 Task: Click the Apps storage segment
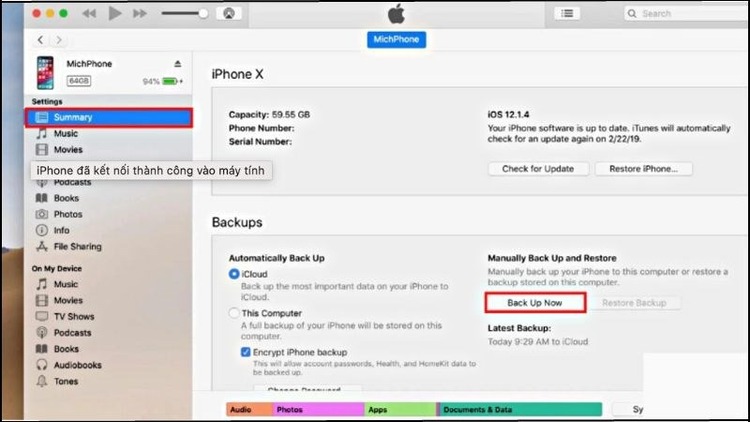tap(400, 410)
